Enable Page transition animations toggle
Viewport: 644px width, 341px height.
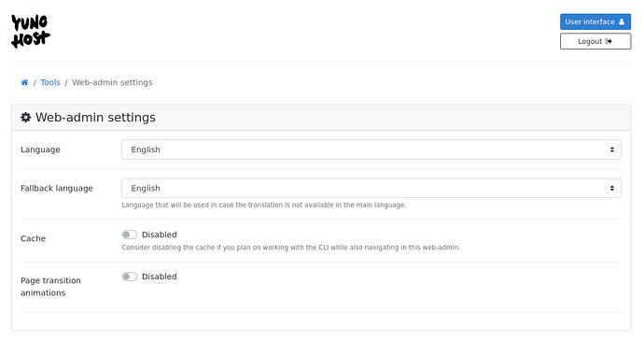130,277
